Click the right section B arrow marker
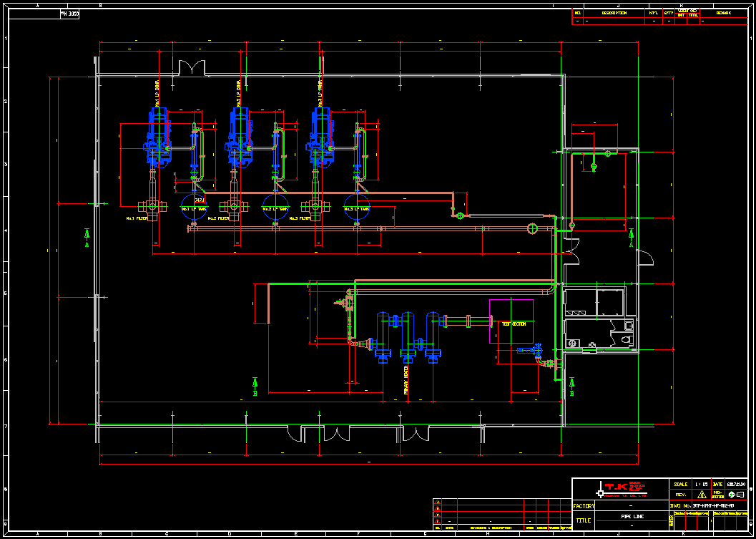This screenshot has height=539, width=756. click(571, 385)
